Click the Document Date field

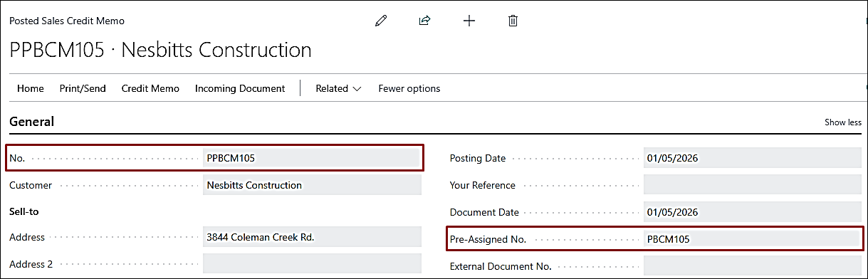coord(753,212)
